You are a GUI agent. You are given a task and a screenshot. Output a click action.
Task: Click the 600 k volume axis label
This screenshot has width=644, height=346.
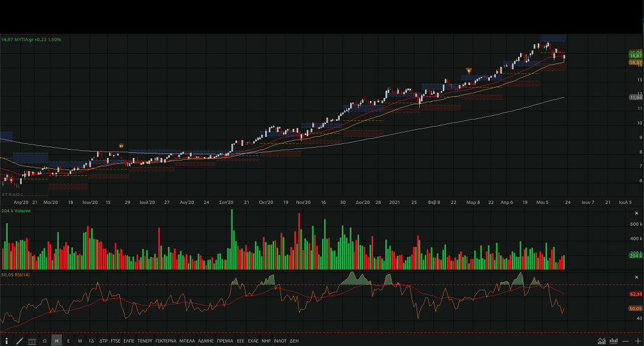tap(636, 224)
